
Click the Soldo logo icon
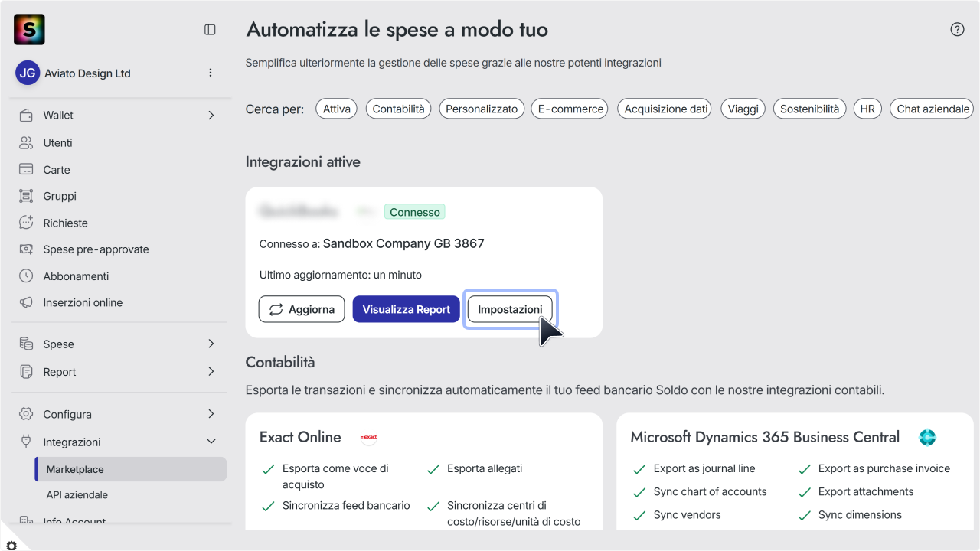[x=29, y=30]
